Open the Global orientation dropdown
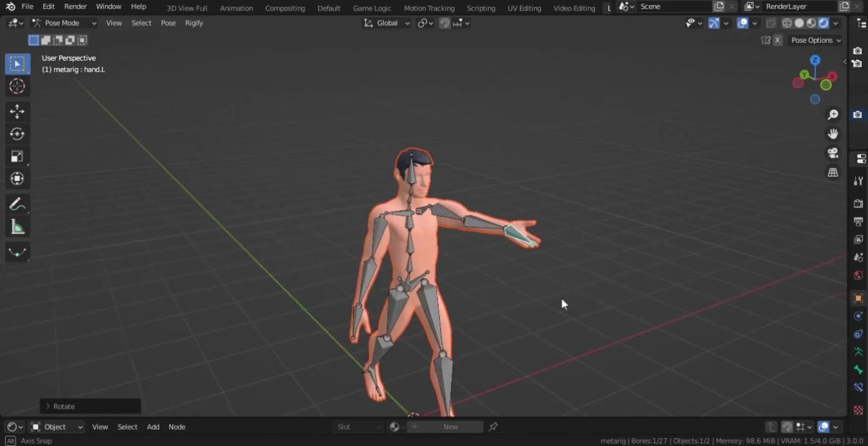The height and width of the screenshot is (446, 868). 387,23
